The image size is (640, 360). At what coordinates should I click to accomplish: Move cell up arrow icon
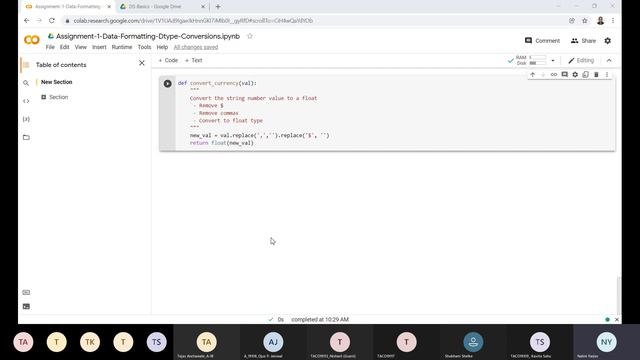(532, 75)
